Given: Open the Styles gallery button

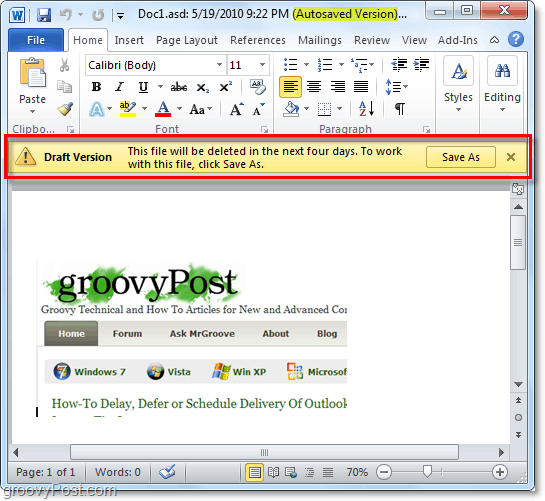Looking at the screenshot, I should coord(458,84).
